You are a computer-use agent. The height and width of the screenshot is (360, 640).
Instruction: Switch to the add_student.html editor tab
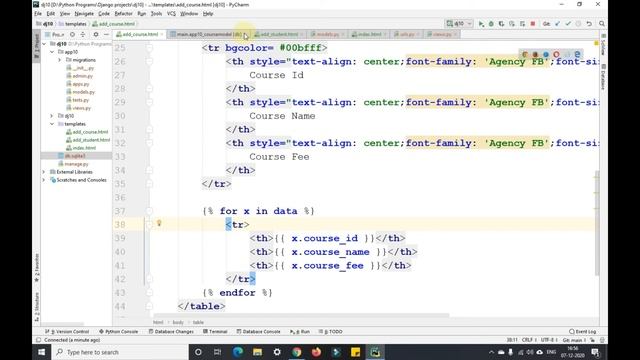point(279,34)
